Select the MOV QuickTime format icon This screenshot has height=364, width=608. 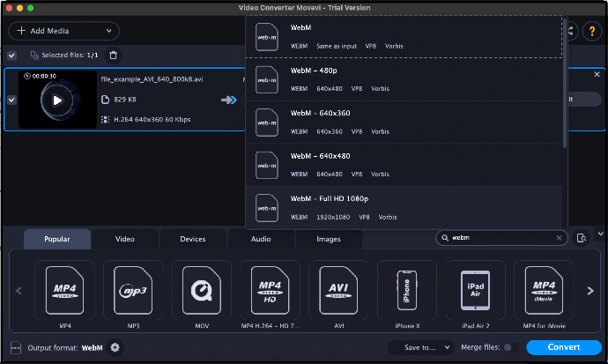(202, 290)
